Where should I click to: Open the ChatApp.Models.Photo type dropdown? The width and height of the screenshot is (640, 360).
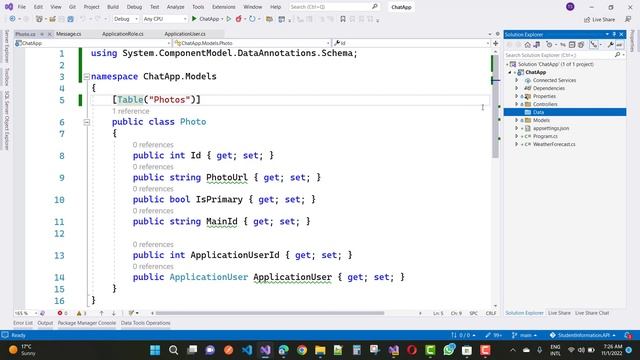pos(251,43)
